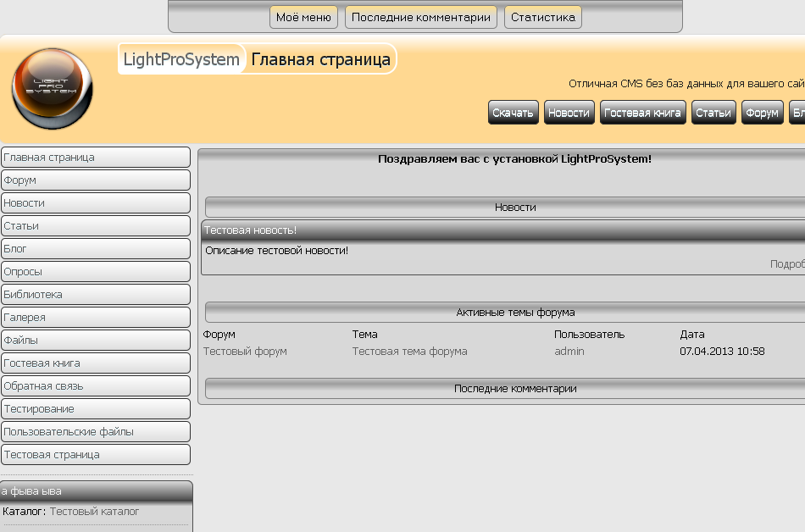The height and width of the screenshot is (532, 805).
Task: Open the Моё меню tab
Action: (303, 18)
